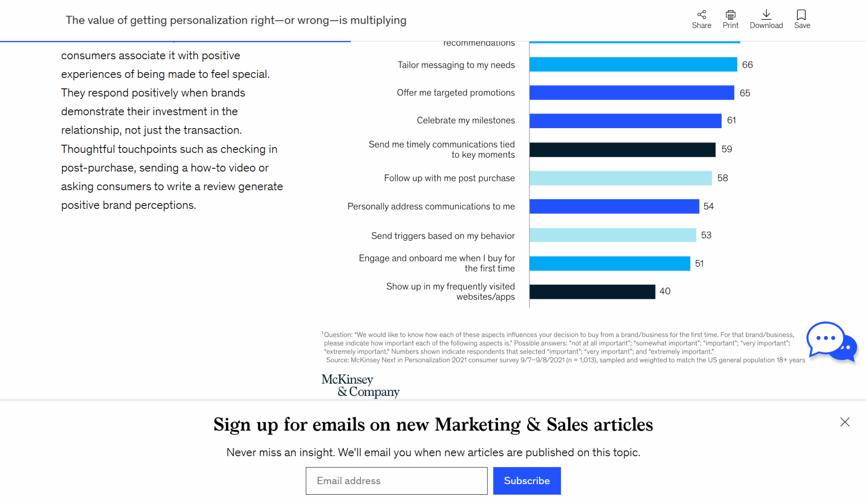The height and width of the screenshot is (504, 866).
Task: Download the article
Action: [766, 19]
